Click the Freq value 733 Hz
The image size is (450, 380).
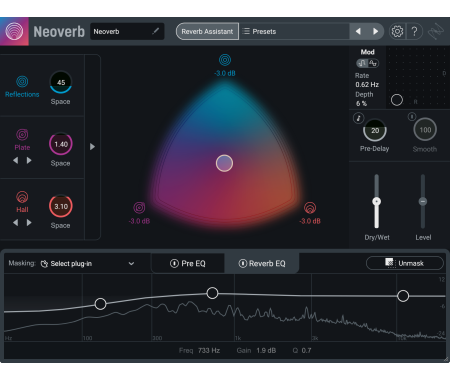[209, 350]
